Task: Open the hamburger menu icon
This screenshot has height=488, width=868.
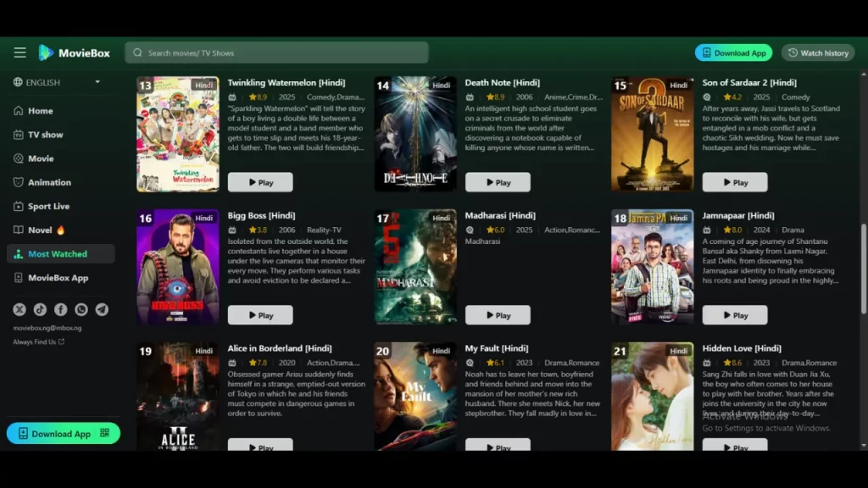Action: (x=20, y=53)
